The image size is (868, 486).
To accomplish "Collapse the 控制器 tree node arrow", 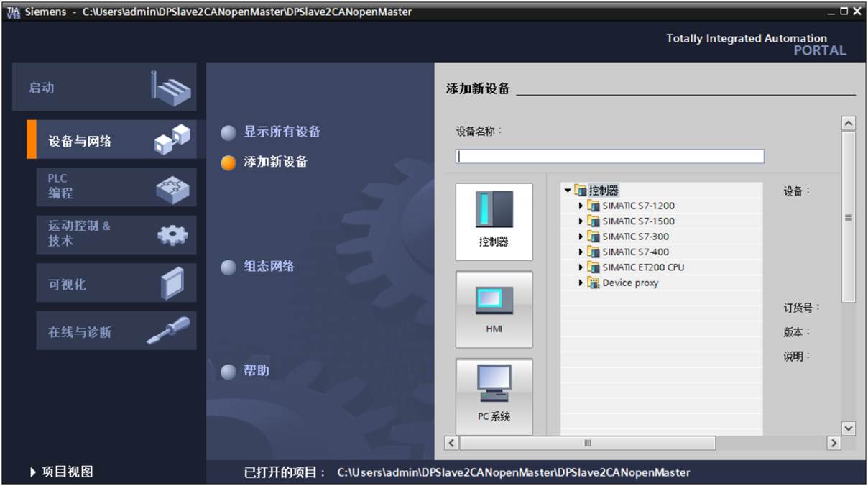I will click(x=568, y=191).
